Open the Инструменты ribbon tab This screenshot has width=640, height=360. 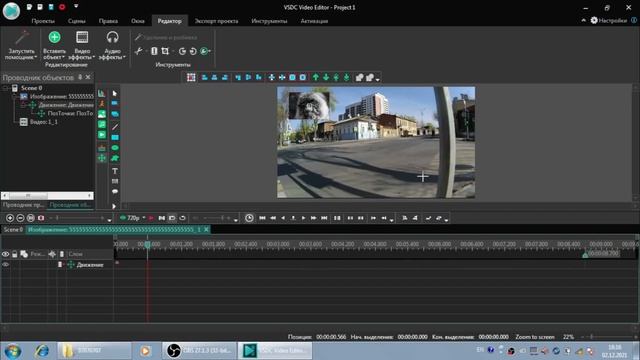269,21
